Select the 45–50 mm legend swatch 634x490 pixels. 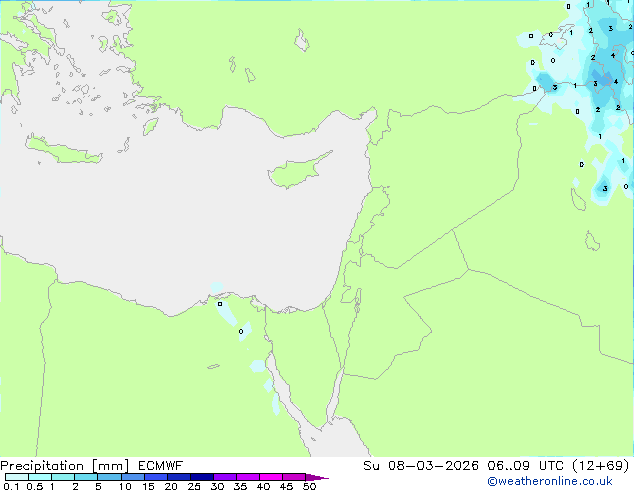(294, 477)
